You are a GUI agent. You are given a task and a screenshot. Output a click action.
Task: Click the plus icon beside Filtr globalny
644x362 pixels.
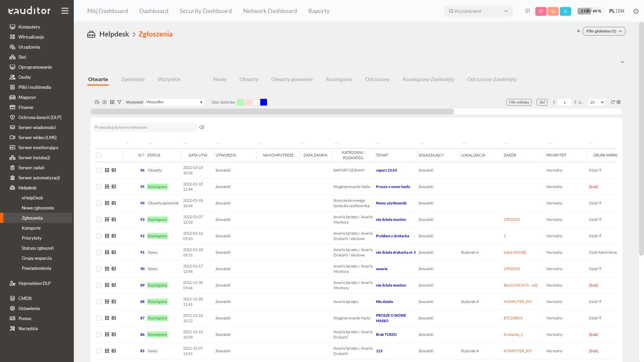pyautogui.click(x=578, y=31)
